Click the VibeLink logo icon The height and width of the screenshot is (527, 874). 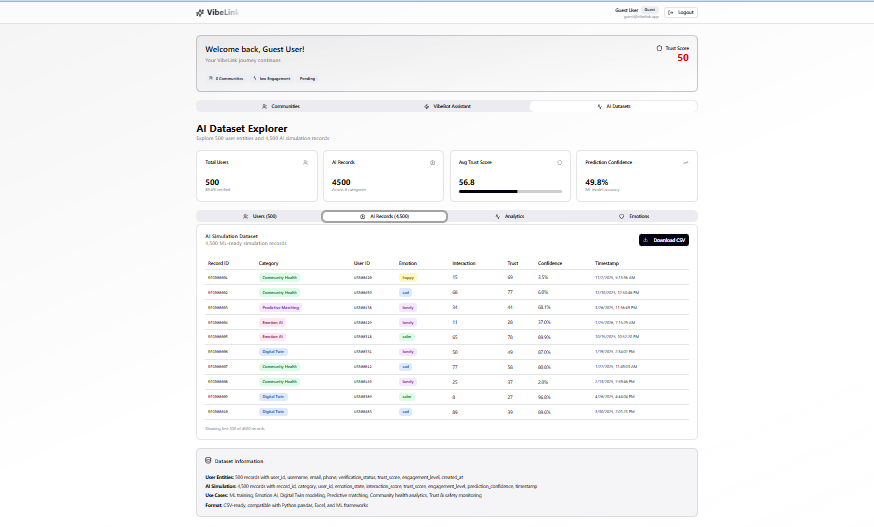[200, 12]
